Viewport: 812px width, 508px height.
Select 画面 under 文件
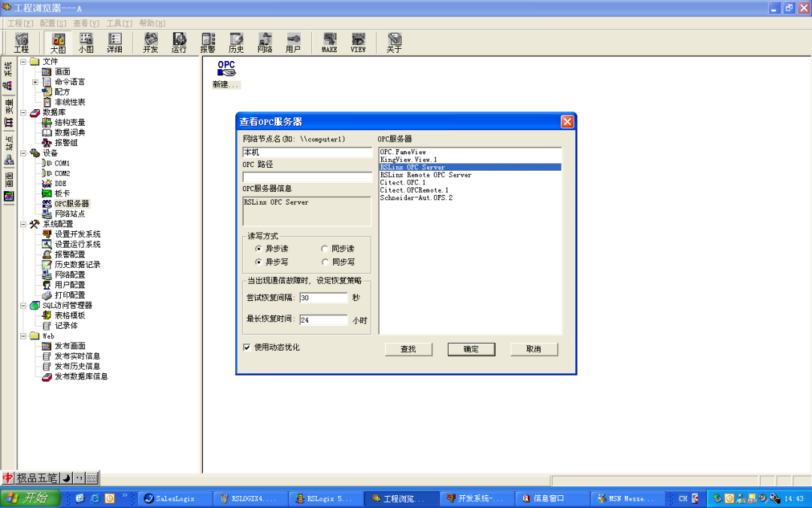[62, 71]
